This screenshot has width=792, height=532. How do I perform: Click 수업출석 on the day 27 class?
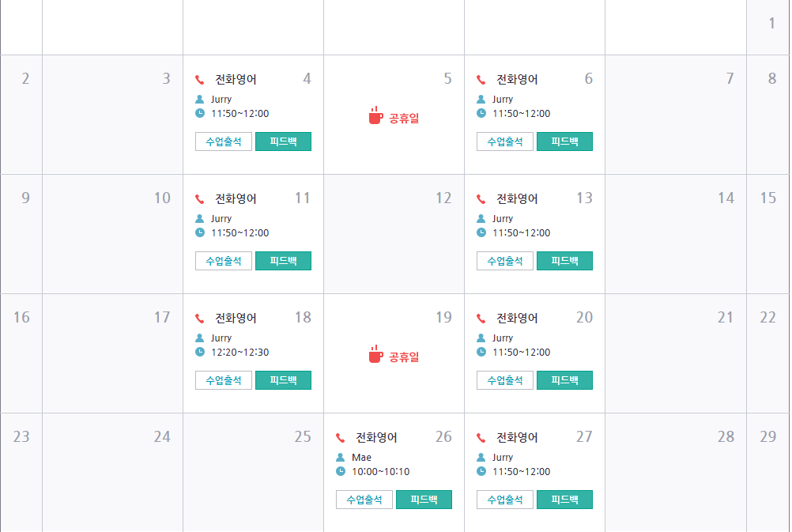tap(504, 500)
